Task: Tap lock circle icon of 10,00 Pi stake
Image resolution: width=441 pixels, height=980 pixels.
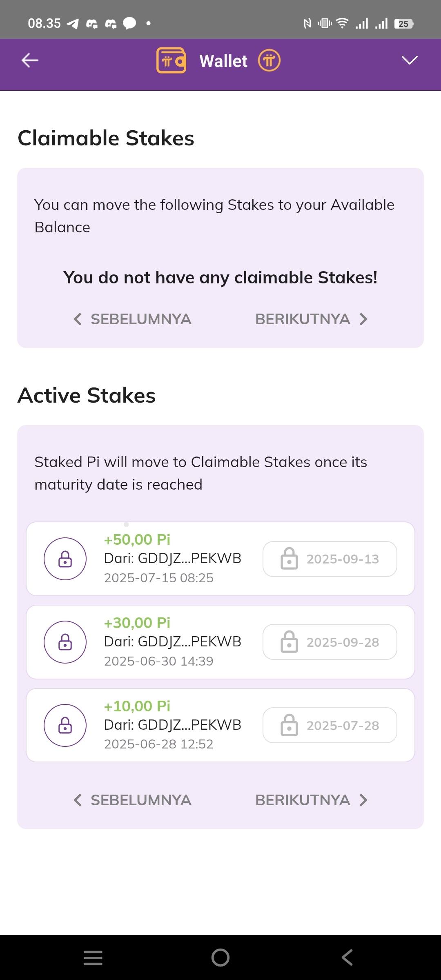Action: [65, 726]
